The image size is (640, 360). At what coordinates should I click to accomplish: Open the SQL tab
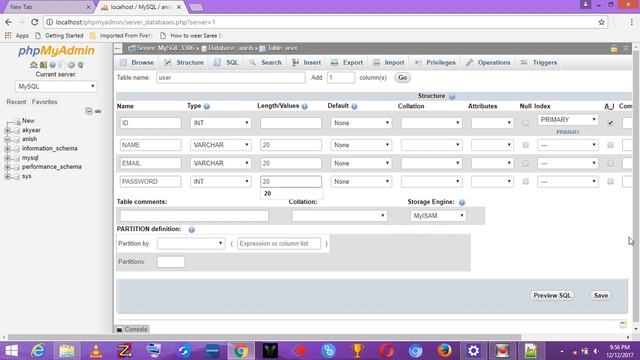tap(227, 62)
